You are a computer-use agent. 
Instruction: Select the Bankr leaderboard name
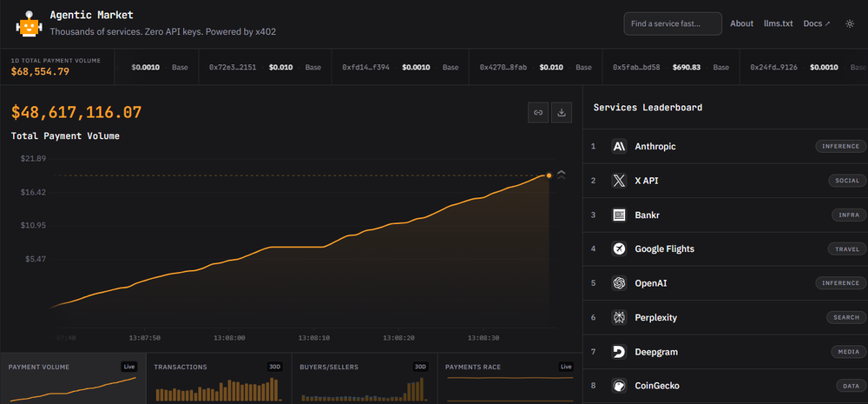[648, 215]
